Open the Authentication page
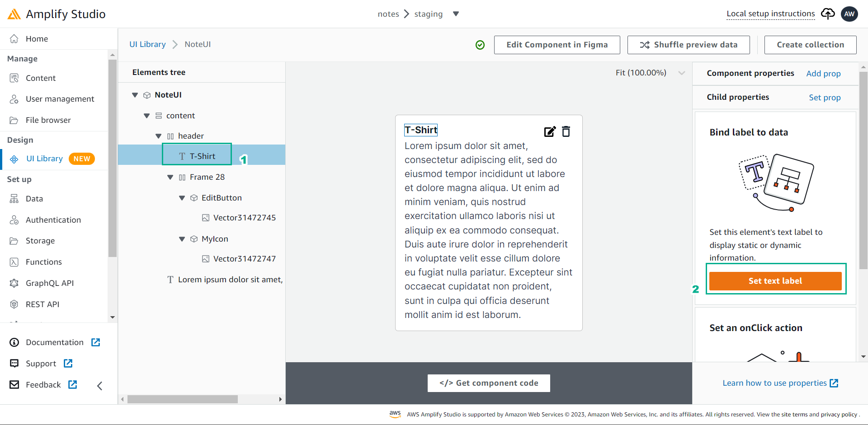The height and width of the screenshot is (425, 868). coord(53,220)
